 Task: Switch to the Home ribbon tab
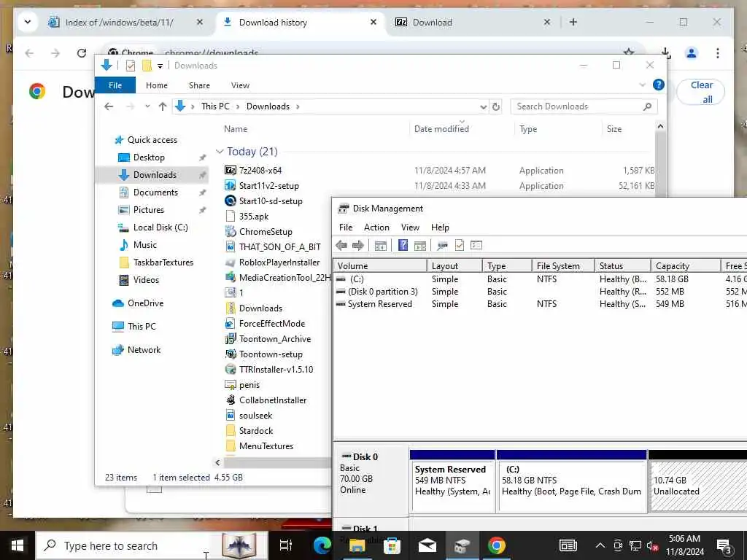tap(157, 85)
